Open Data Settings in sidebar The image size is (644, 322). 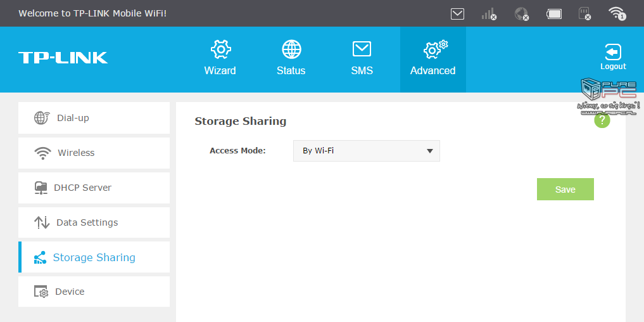click(x=94, y=222)
